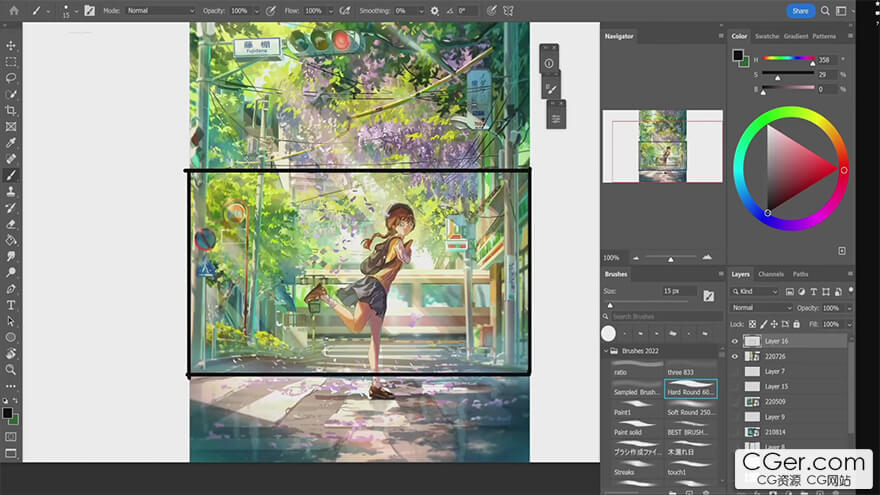The width and height of the screenshot is (880, 495).
Task: Open the Edit Toolbar three-dots menu
Action: click(11, 386)
